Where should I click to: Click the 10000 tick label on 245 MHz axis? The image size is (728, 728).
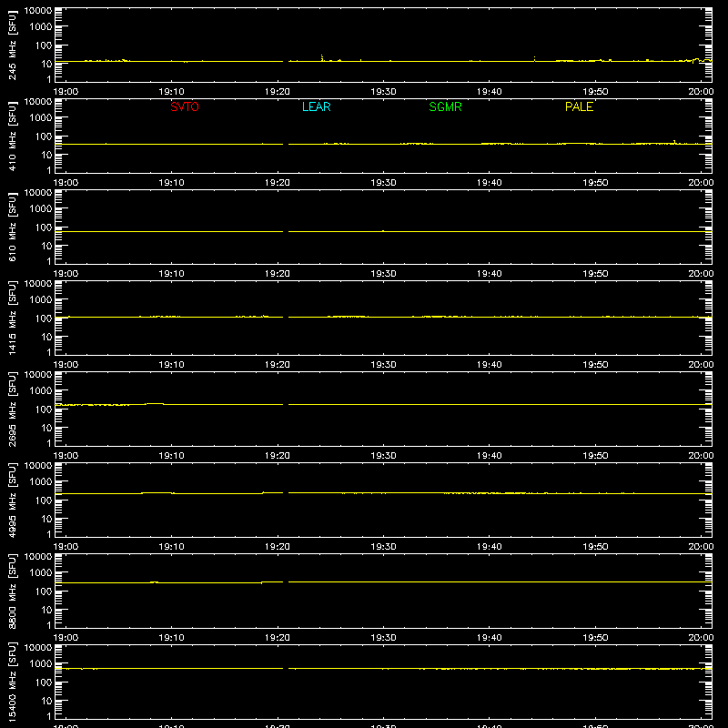[38, 11]
